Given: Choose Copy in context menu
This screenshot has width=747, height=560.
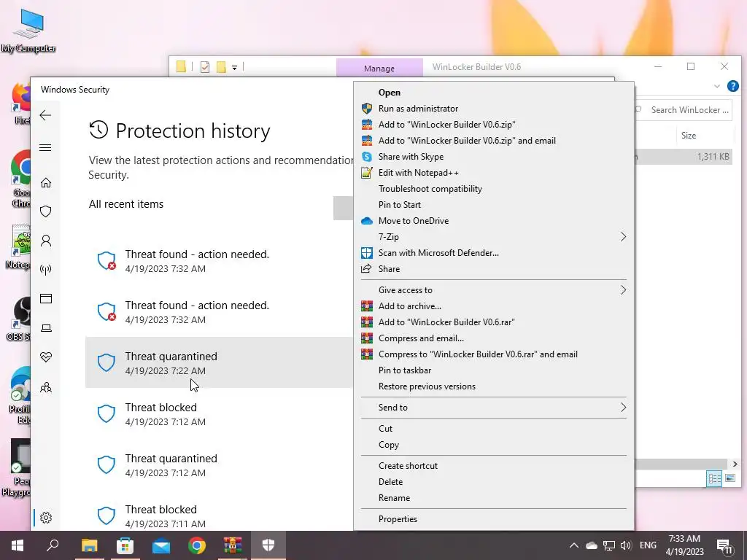Looking at the screenshot, I should tap(494, 445).
